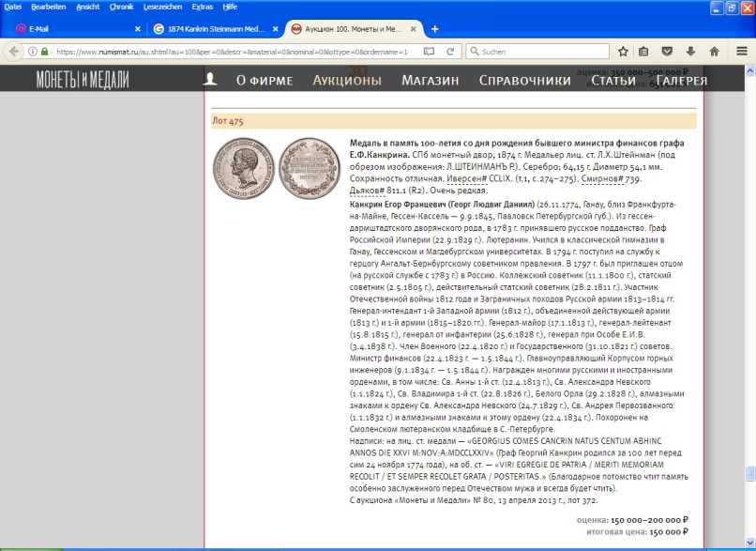Enlarge the medal obverse portrait image
This screenshot has height=551, width=756.
pyautogui.click(x=238, y=162)
